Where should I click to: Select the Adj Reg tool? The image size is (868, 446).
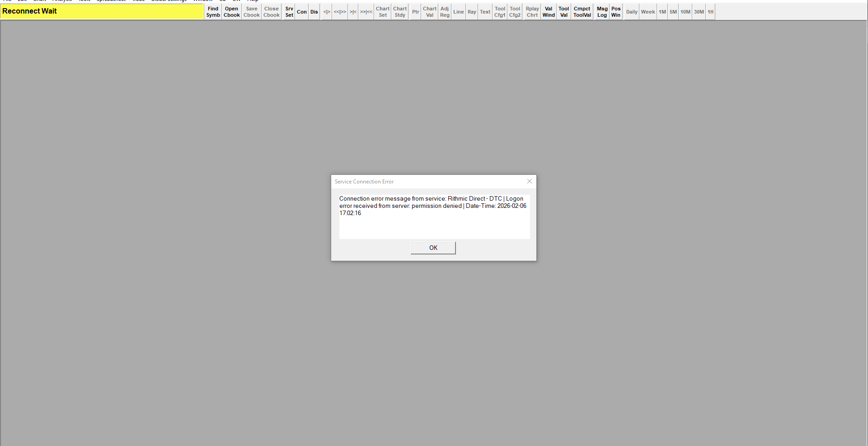pyautogui.click(x=445, y=12)
